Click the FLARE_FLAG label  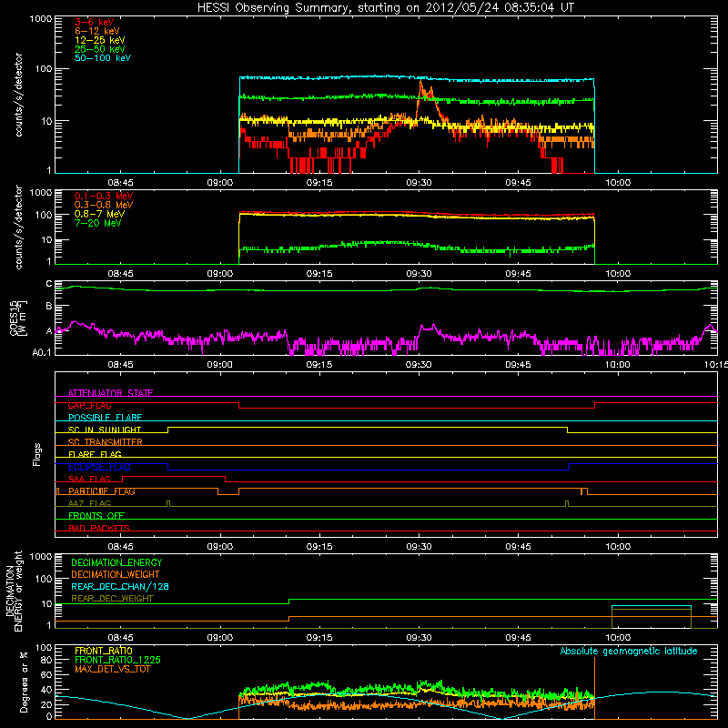(95, 454)
